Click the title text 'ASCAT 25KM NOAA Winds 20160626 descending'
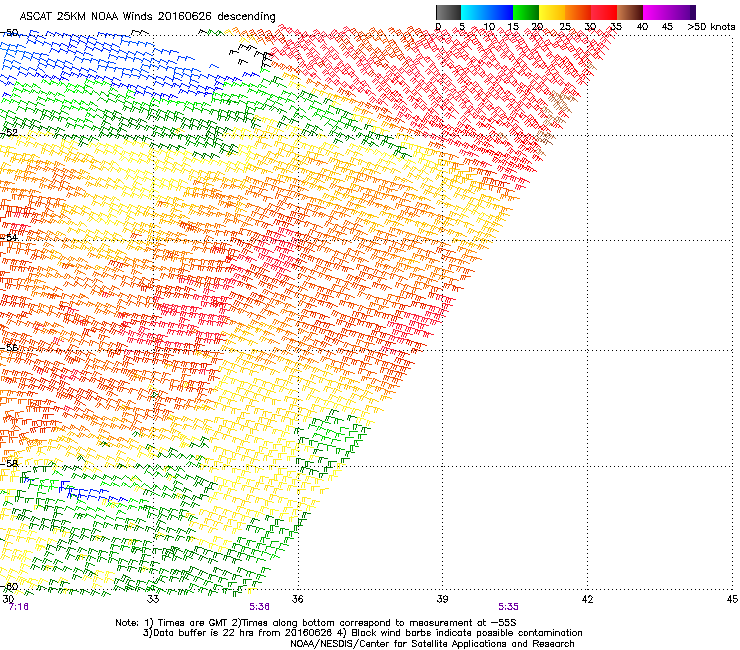This screenshot has width=740, height=650. click(x=147, y=16)
